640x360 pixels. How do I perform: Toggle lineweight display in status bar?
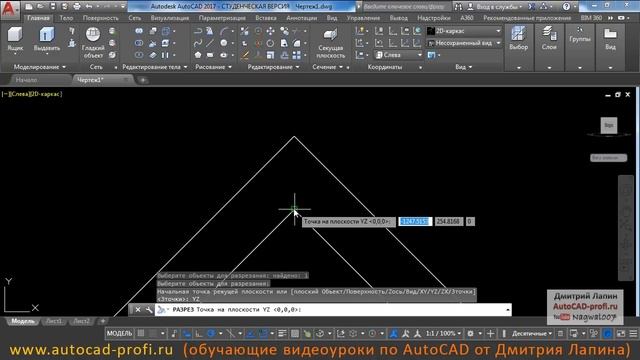click(282, 333)
